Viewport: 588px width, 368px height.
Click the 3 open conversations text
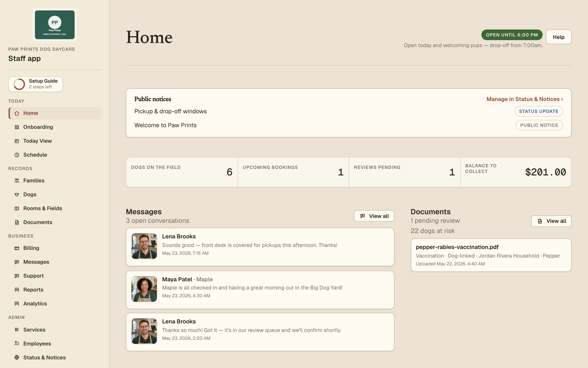pyautogui.click(x=157, y=221)
